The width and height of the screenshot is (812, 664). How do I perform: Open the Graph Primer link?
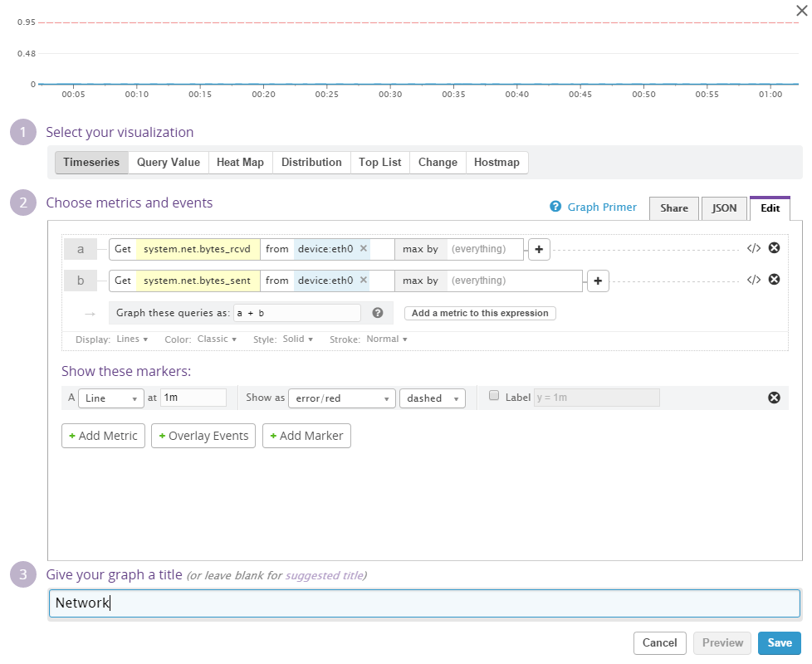pyautogui.click(x=601, y=207)
